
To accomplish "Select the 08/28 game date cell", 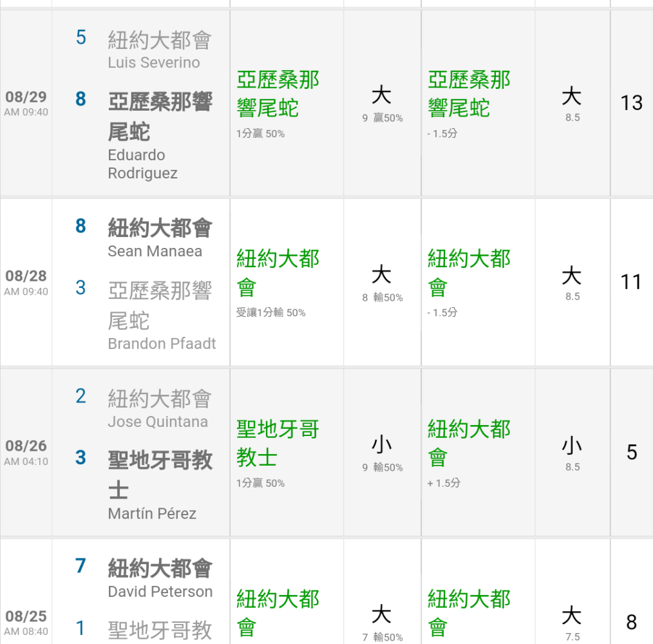I will tap(26, 282).
